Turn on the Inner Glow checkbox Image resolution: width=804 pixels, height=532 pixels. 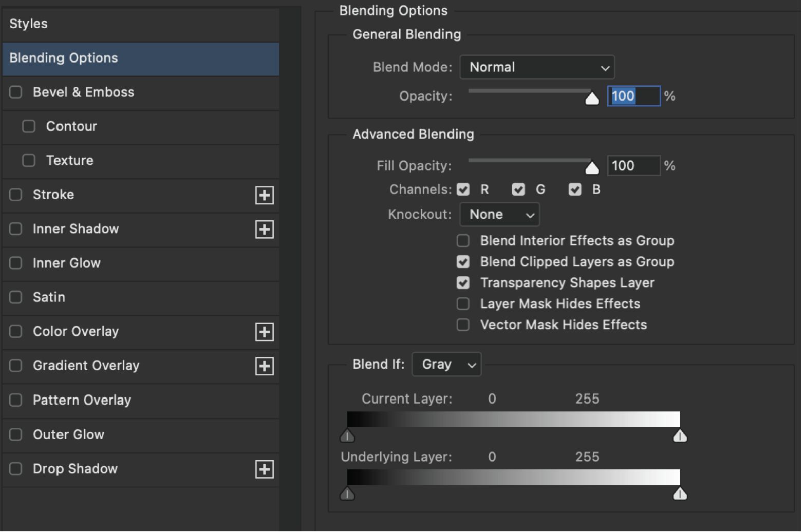pos(16,263)
